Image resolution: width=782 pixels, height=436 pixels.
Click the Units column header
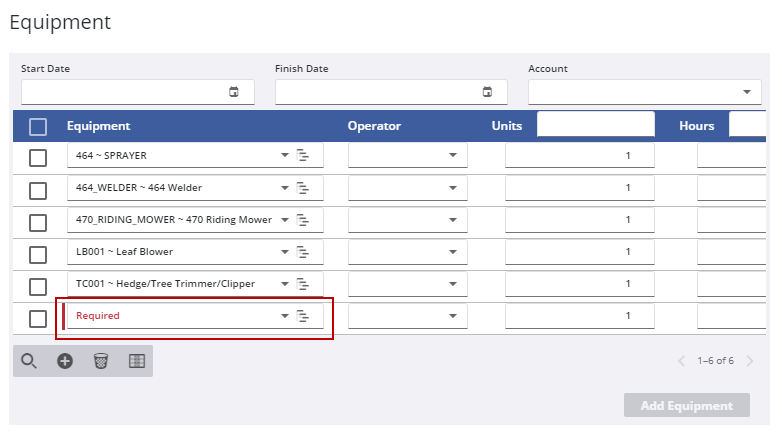(507, 126)
